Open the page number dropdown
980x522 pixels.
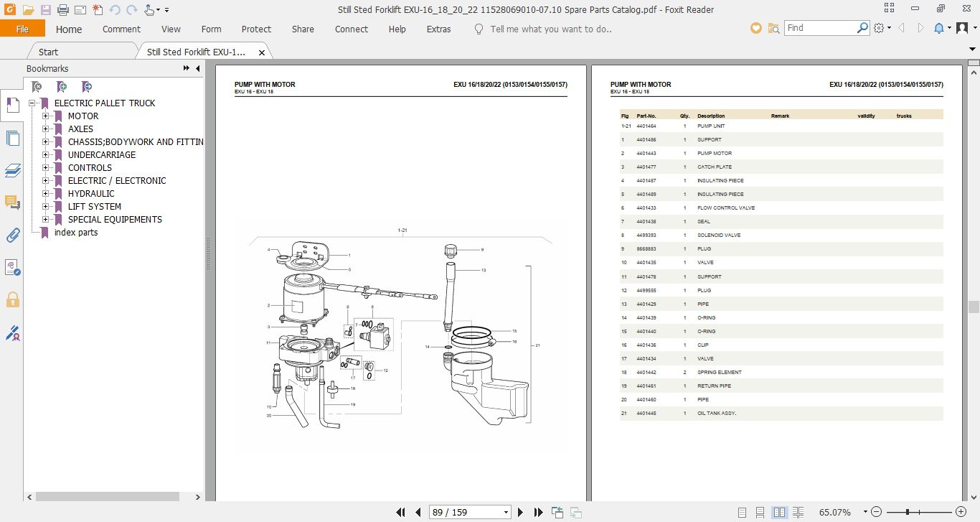click(x=507, y=513)
